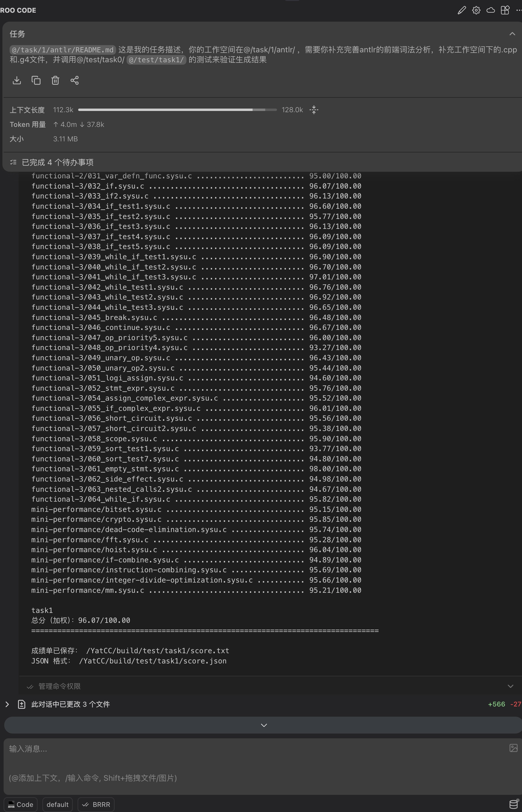Share the current task

click(75, 80)
